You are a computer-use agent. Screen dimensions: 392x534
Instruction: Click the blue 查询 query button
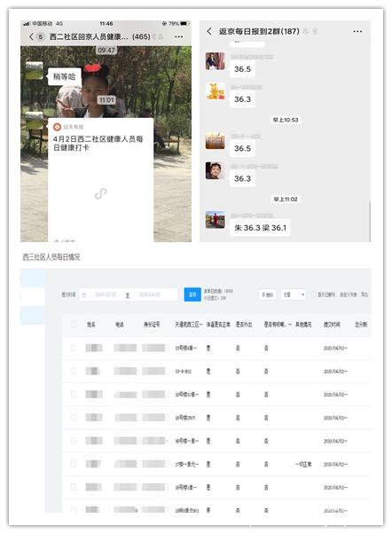point(192,294)
